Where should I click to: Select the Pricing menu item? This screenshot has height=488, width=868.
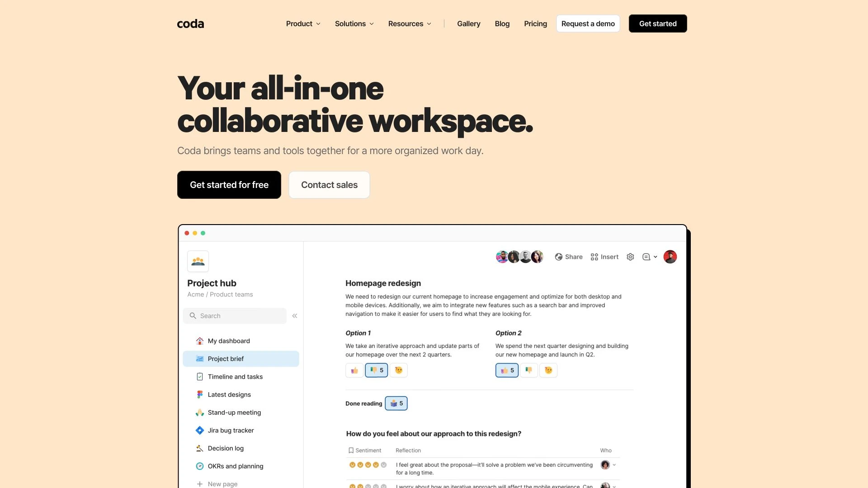tap(535, 23)
